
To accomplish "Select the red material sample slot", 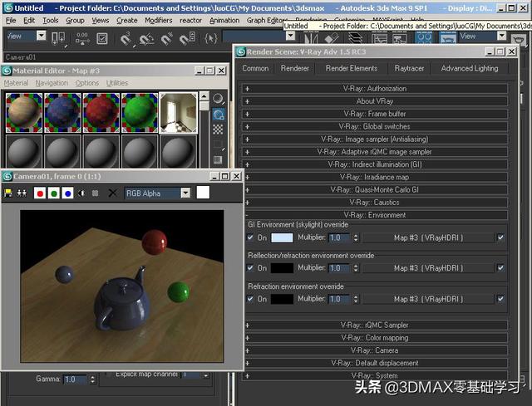I will 101,113.
